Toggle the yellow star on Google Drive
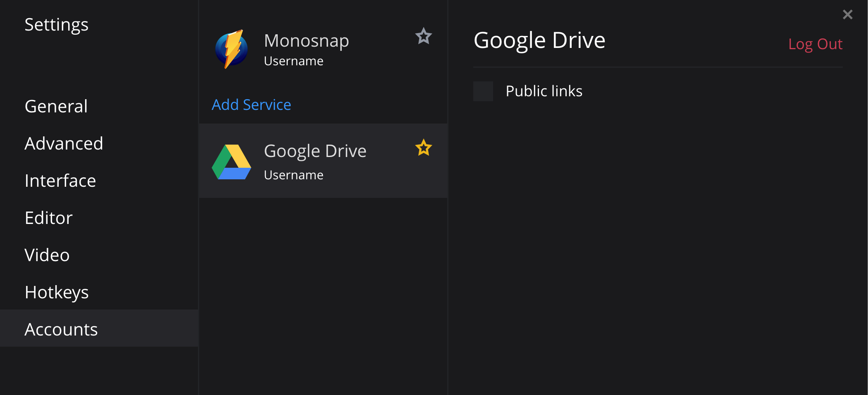The image size is (868, 395). [x=424, y=148]
